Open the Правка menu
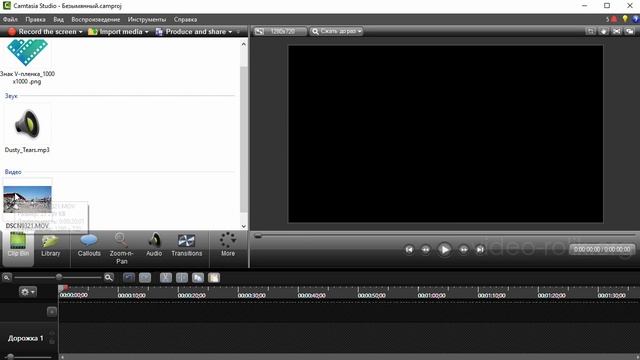Screen dimensions: 640x360 pyautogui.click(x=35, y=19)
